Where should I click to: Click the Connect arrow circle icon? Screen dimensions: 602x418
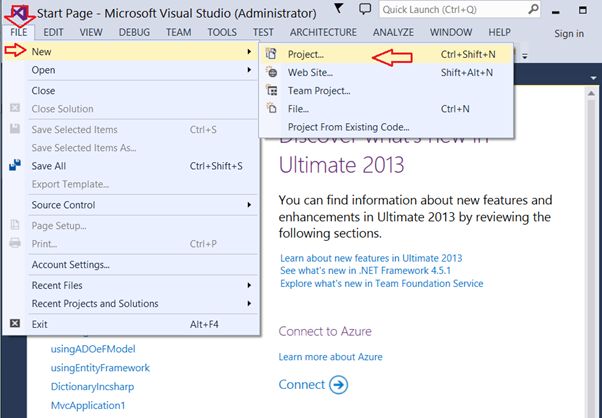[338, 385]
